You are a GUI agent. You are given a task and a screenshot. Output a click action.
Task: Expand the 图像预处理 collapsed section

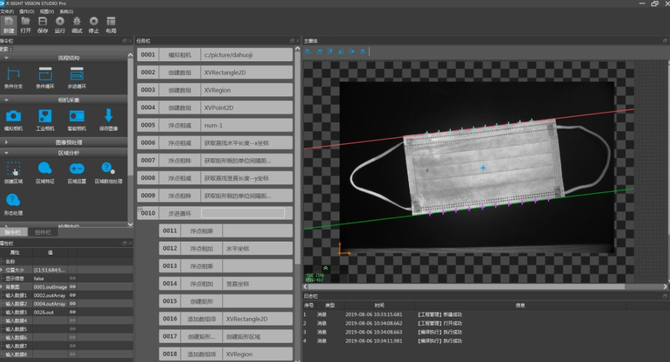[6, 142]
